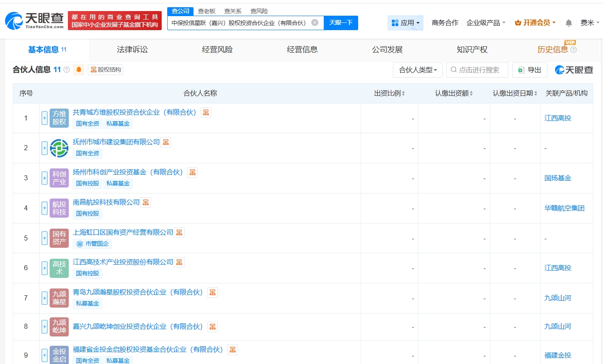Screen dimensions: 603x364
Task: Click the orange alert bell beside 合伙人信息
Action: tap(79, 70)
